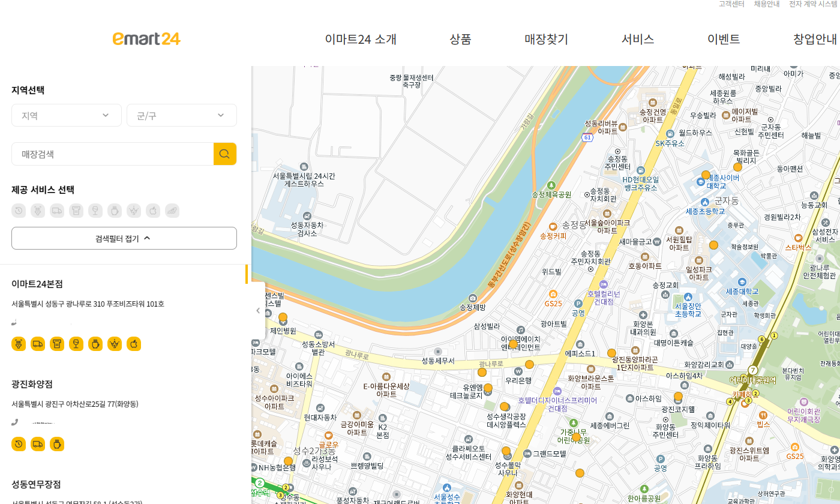Go to emart24 logo home

(146, 39)
